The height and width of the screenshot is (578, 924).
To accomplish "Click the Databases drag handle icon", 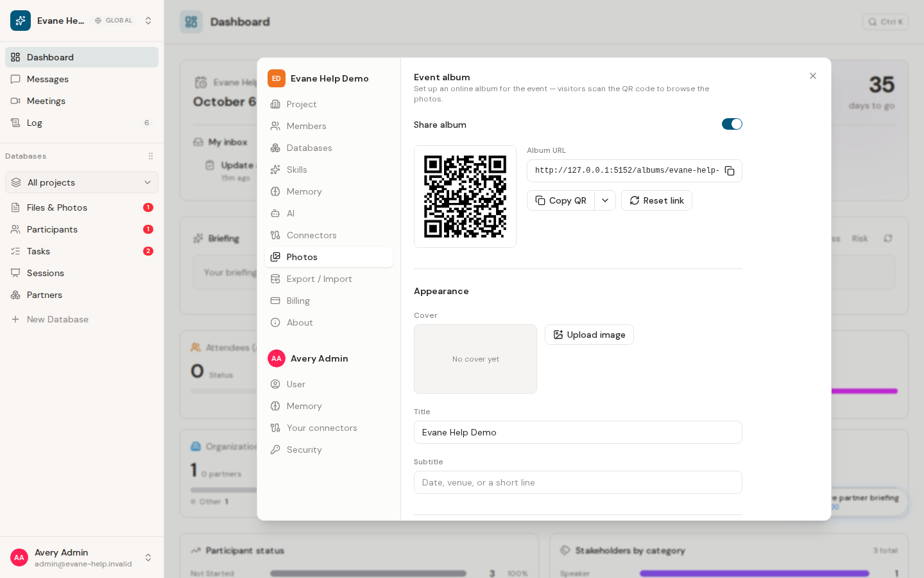I will click(x=151, y=156).
